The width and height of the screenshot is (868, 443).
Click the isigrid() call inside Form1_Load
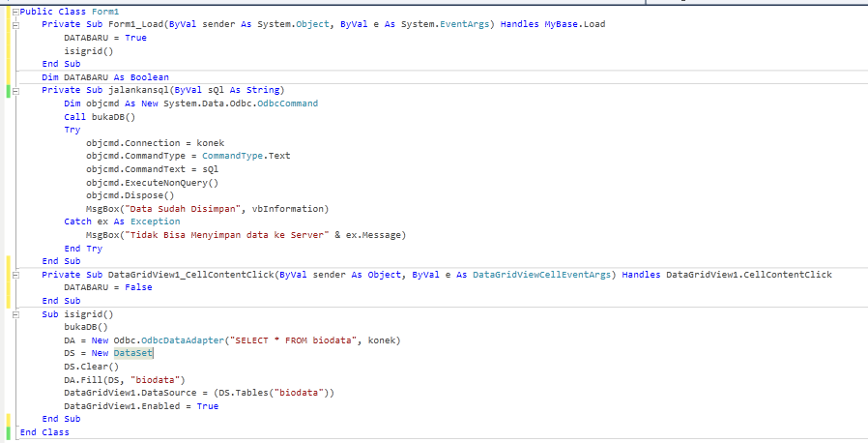(x=89, y=51)
